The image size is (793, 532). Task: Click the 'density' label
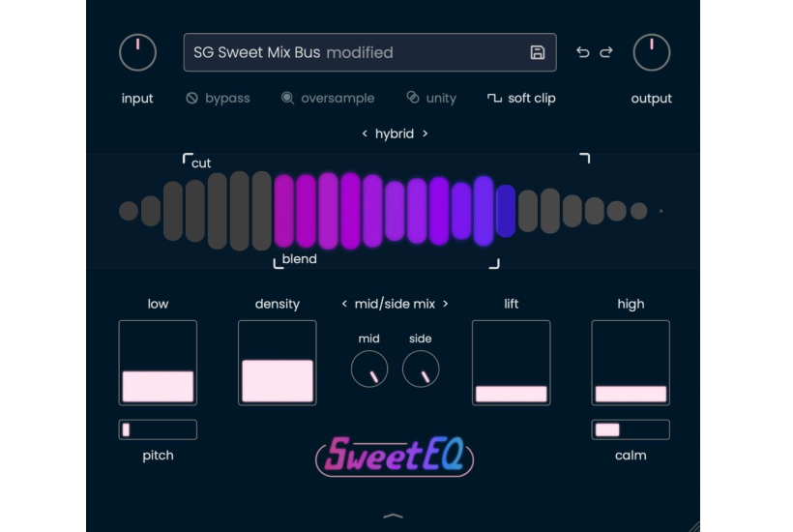(278, 304)
